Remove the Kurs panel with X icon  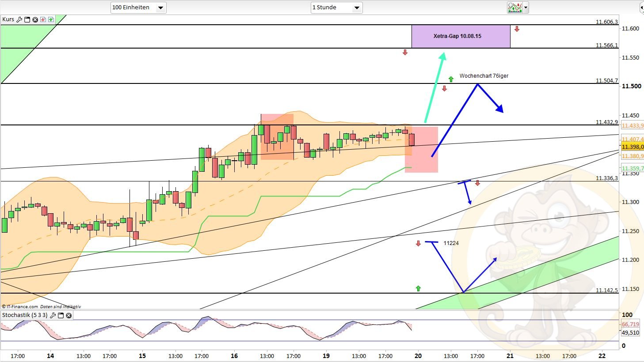(x=35, y=19)
